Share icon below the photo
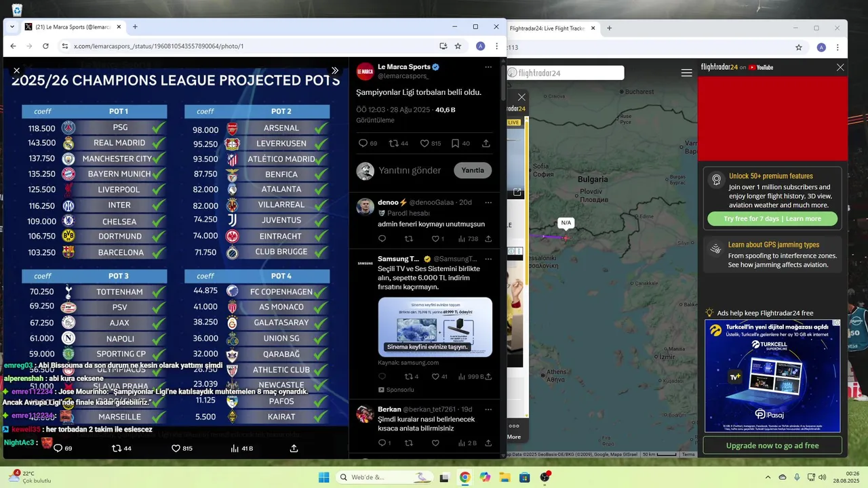Screen dimensions: 868x488 (294, 448)
